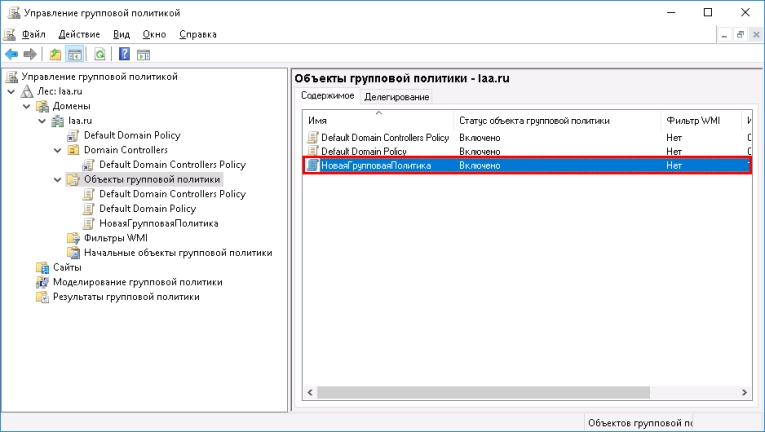The width and height of the screenshot is (765, 432).
Task: Collapse the Лес: laa.ru tree node
Action: (x=12, y=91)
